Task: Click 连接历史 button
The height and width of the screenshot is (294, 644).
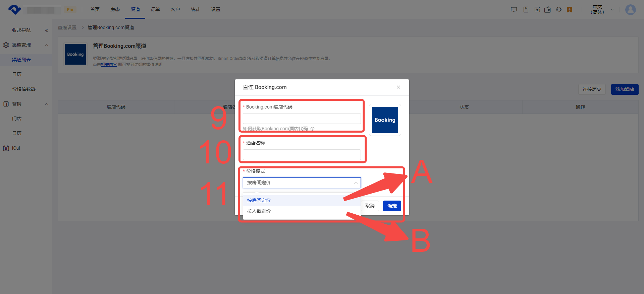Action: point(592,89)
